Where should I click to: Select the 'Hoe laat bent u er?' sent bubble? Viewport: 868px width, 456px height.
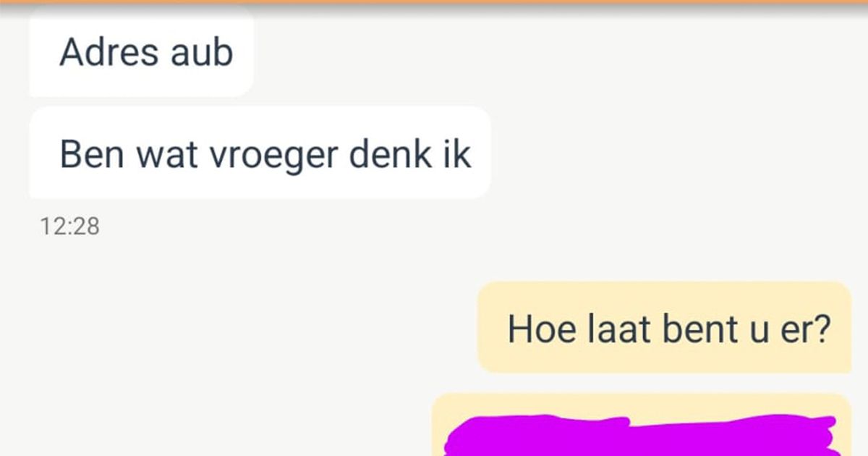coord(664,327)
